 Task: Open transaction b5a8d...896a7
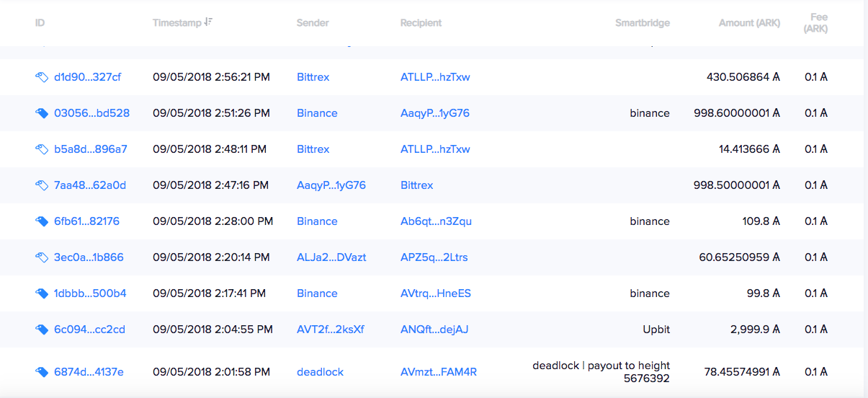(90, 149)
